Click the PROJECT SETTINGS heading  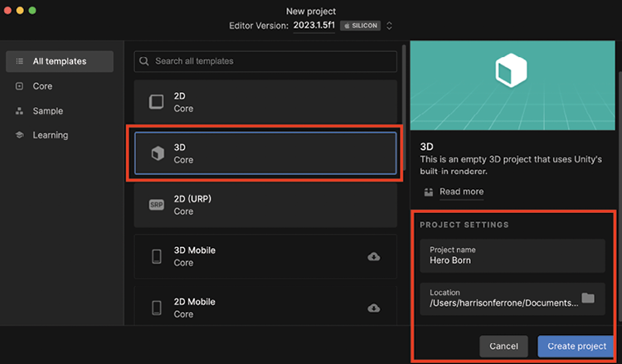pyautogui.click(x=464, y=225)
